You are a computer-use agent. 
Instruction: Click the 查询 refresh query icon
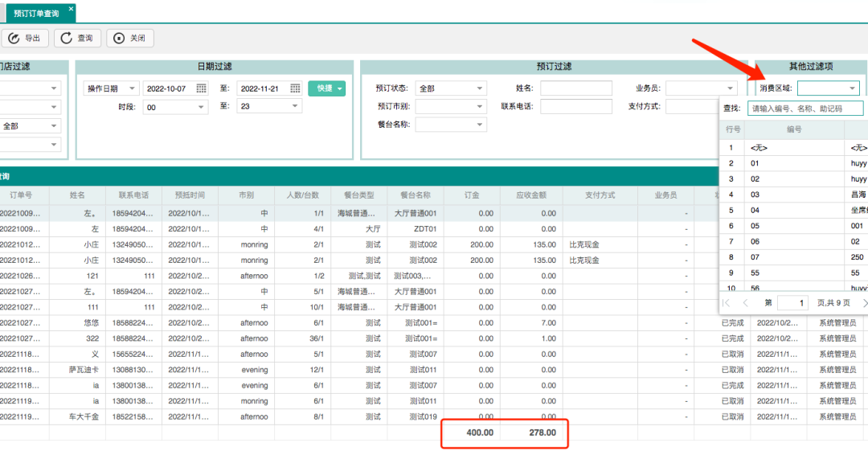point(68,38)
